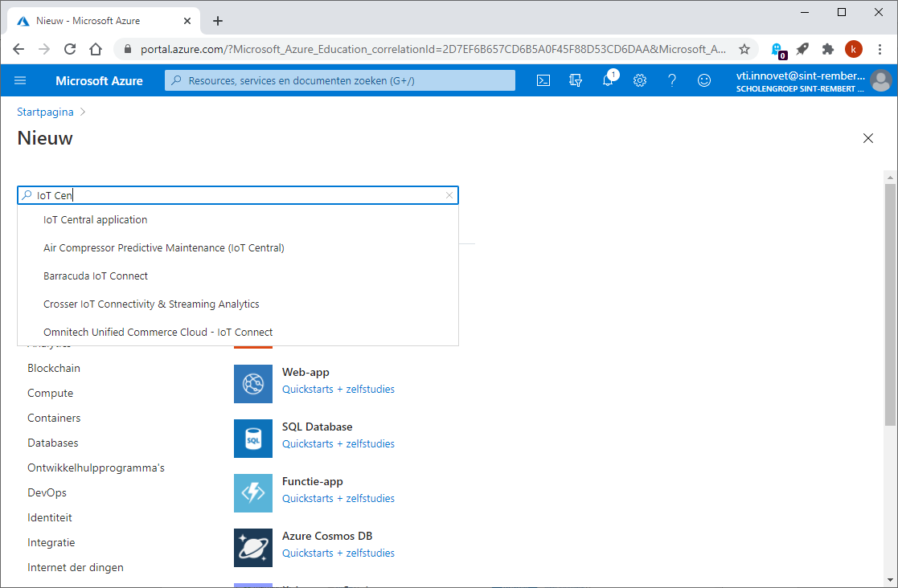Open the SQL Database title link
Image resolution: width=898 pixels, height=588 pixels.
coord(318,427)
